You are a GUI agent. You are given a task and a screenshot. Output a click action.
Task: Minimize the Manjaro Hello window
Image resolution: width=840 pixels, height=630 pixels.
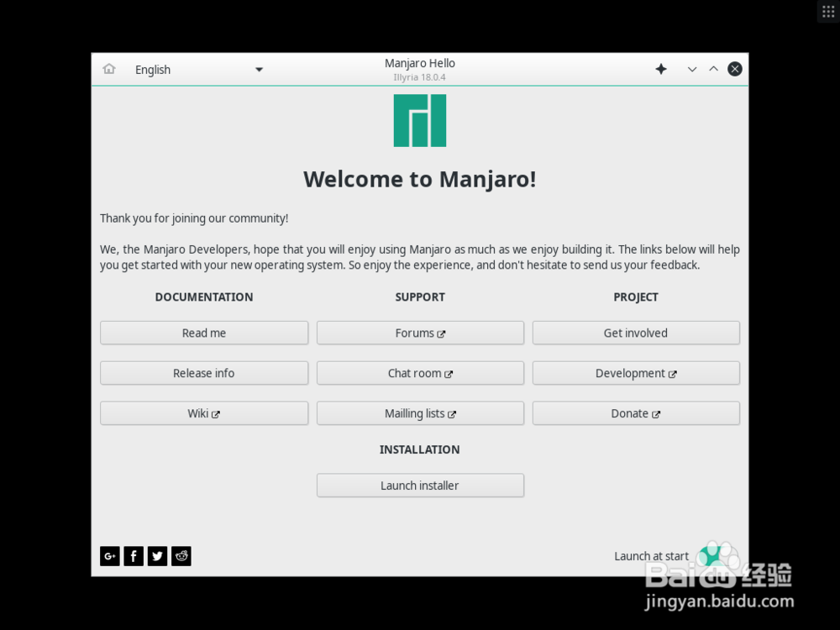(692, 69)
